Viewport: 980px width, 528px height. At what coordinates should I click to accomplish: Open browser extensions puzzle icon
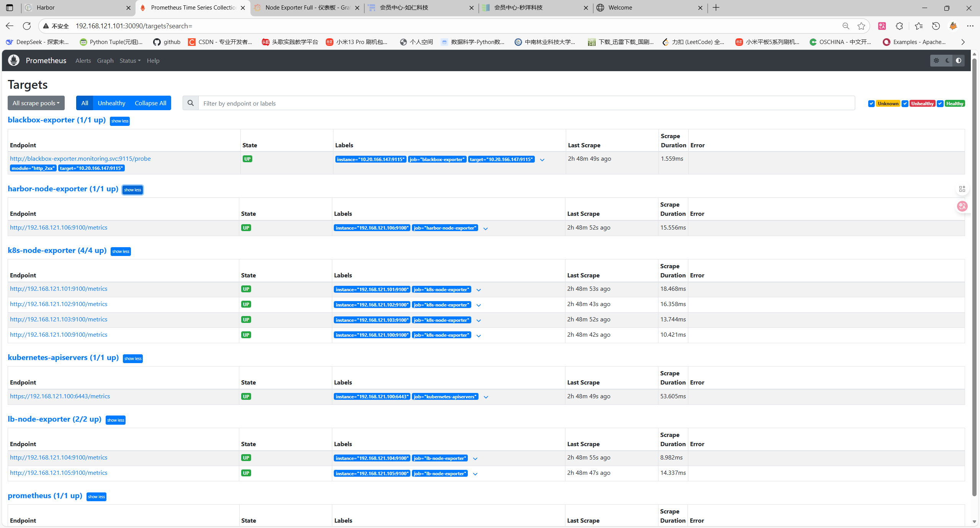[900, 26]
